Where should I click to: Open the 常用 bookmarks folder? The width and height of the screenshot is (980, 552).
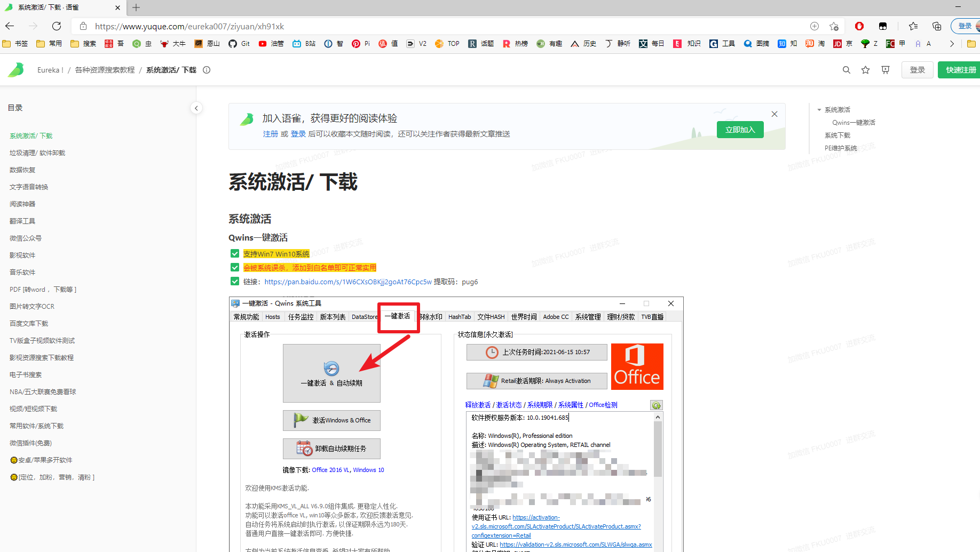click(49, 44)
